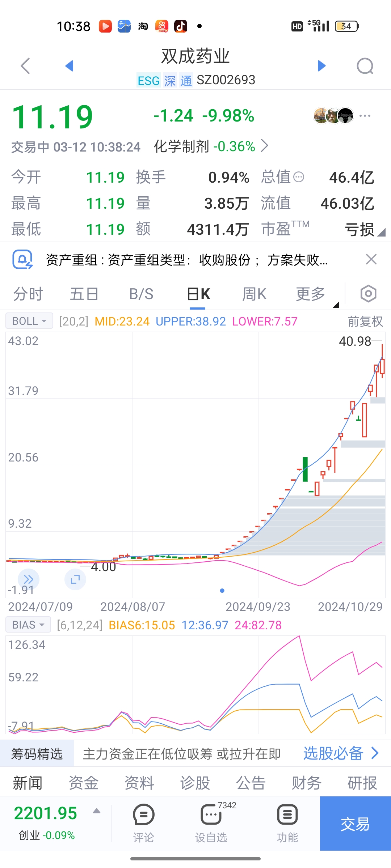The height and width of the screenshot is (868, 391).
Task: Tap the home gesture bar
Action: (195, 859)
